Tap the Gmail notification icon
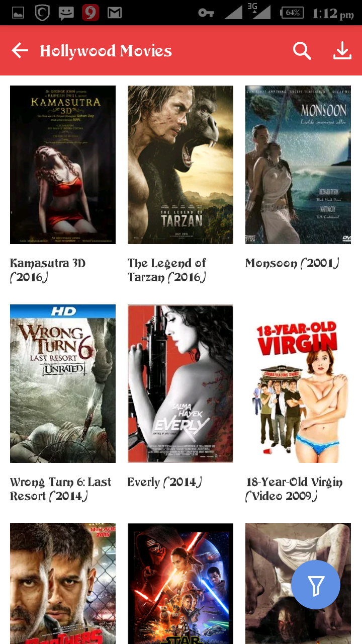This screenshot has width=362, height=644. 115,13
